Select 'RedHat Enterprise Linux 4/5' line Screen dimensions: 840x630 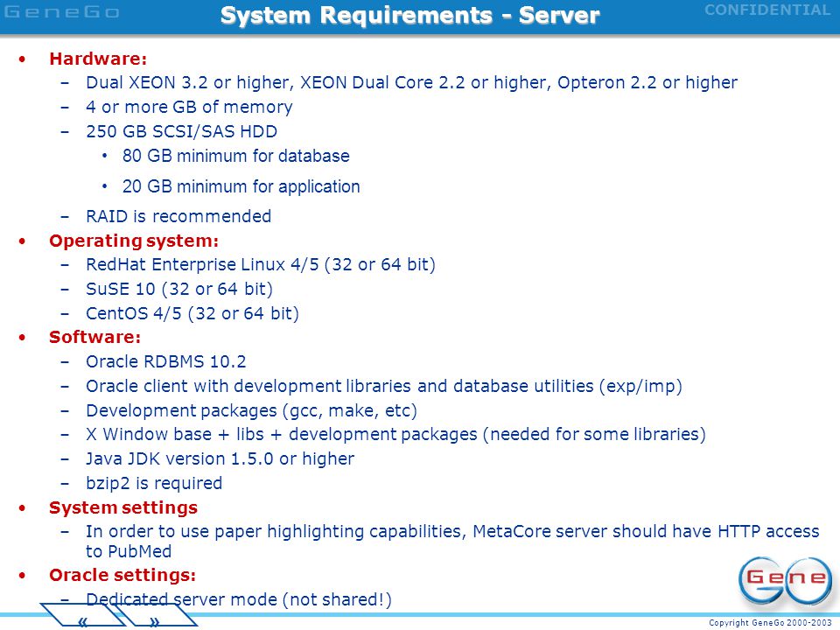click(x=261, y=264)
